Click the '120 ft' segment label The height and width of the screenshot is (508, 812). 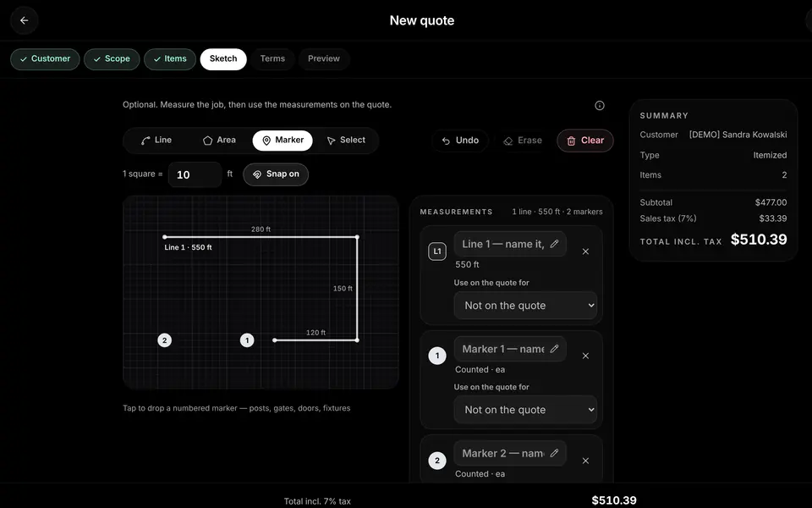pyautogui.click(x=315, y=333)
